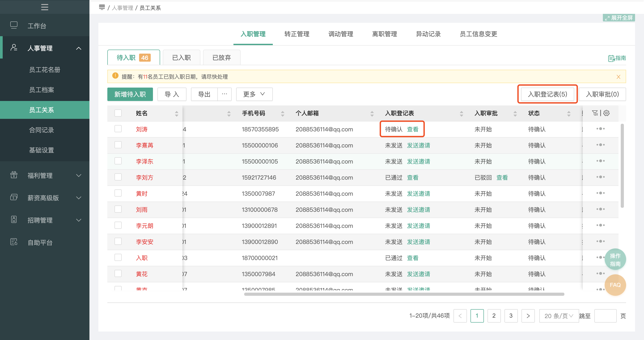
Task: Sort by 手机号码 column
Action: [x=282, y=113]
